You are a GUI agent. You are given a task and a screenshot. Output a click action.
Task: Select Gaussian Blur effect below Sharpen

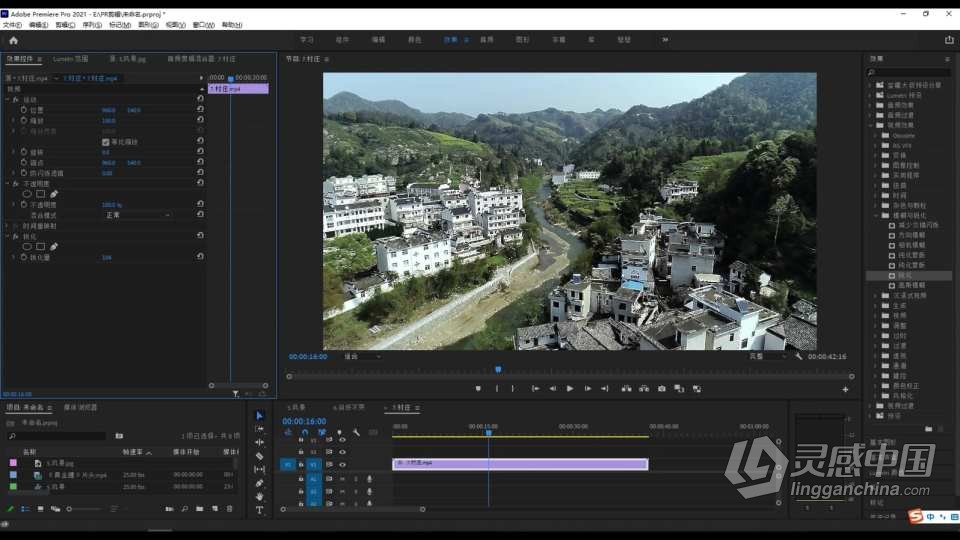(x=912, y=285)
